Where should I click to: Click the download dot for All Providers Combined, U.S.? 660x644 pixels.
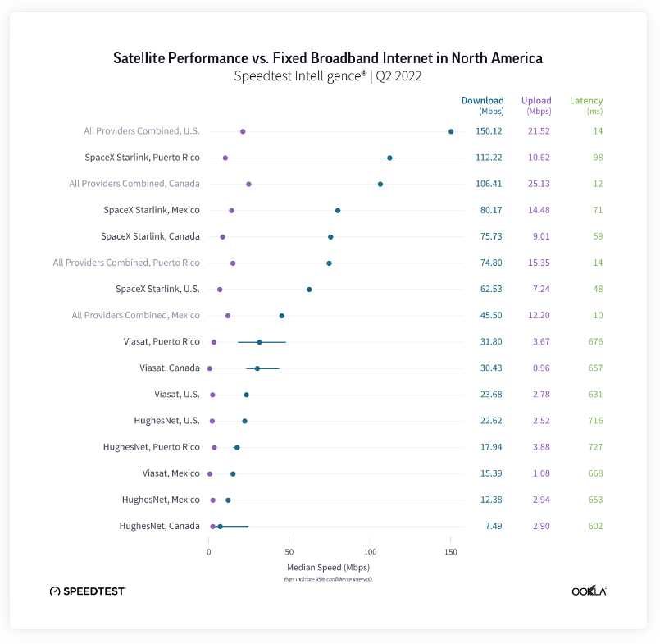pyautogui.click(x=451, y=131)
